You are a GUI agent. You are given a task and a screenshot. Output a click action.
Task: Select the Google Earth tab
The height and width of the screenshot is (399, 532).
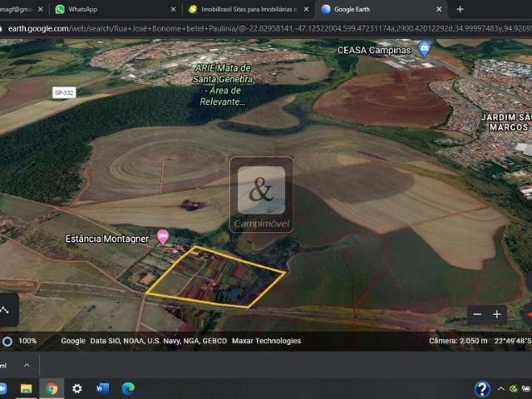[382, 9]
